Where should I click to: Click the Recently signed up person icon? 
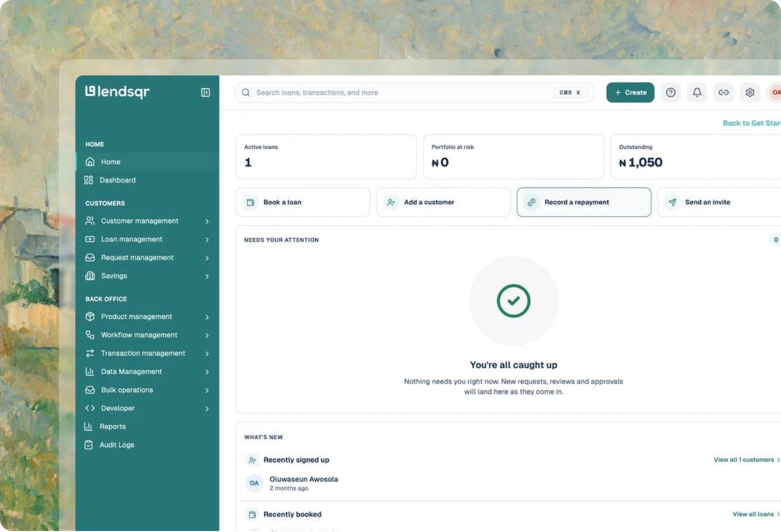pyautogui.click(x=252, y=460)
